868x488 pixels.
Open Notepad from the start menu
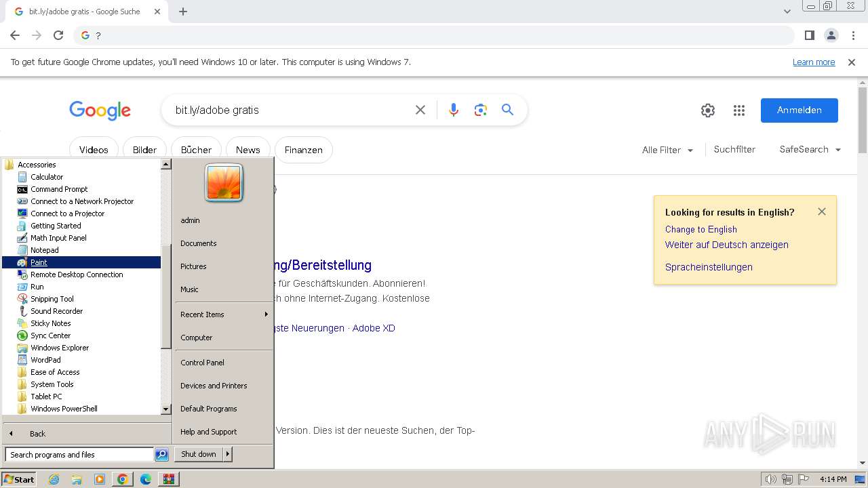[x=44, y=250]
